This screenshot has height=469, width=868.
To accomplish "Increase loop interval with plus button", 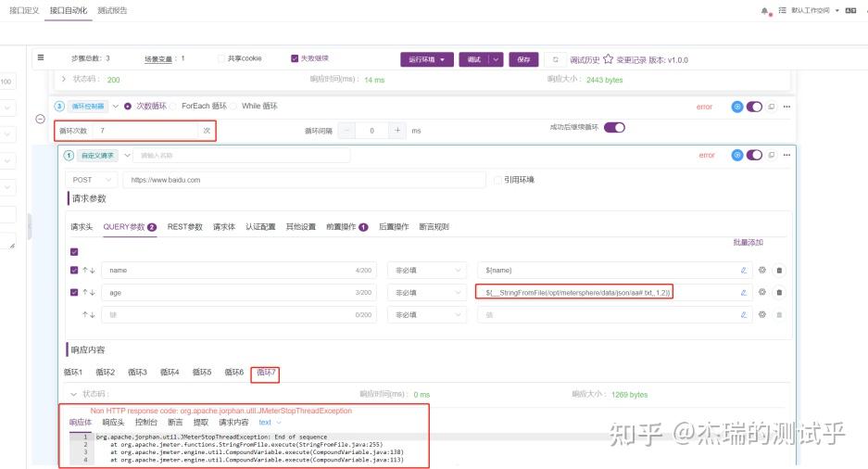I will tap(397, 131).
